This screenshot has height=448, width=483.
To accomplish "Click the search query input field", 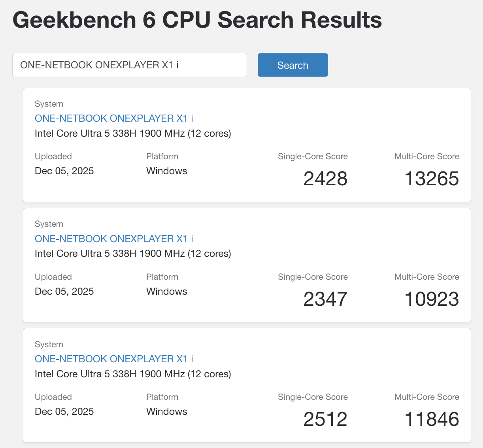I will (129, 65).
